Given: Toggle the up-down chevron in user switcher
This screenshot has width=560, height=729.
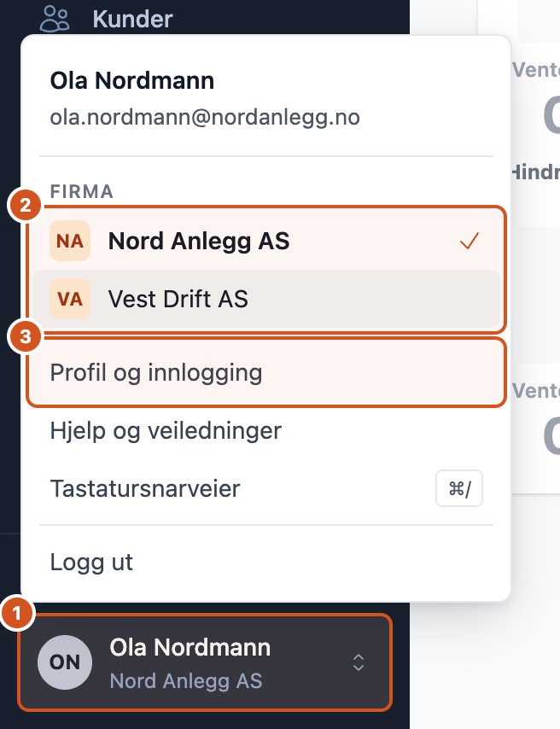Looking at the screenshot, I should 359,662.
